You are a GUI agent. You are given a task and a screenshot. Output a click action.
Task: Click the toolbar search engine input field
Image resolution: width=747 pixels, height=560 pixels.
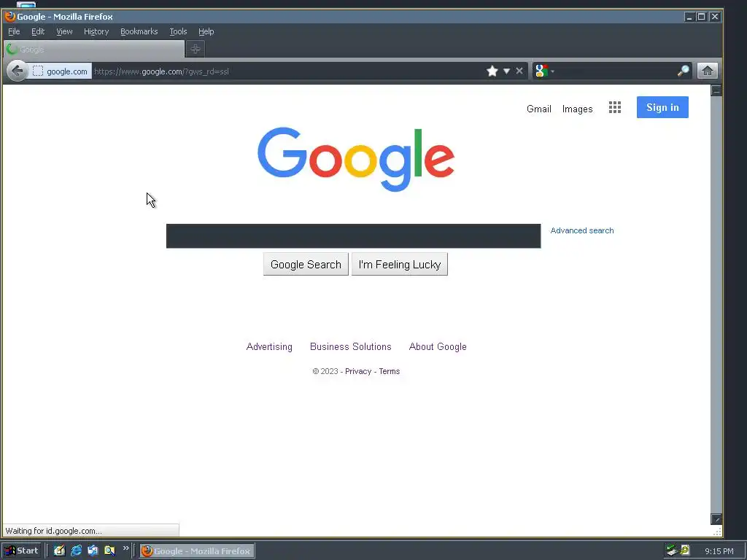point(616,71)
